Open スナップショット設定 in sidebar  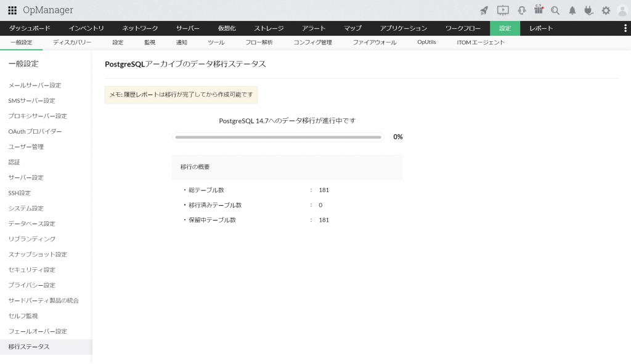(38, 254)
